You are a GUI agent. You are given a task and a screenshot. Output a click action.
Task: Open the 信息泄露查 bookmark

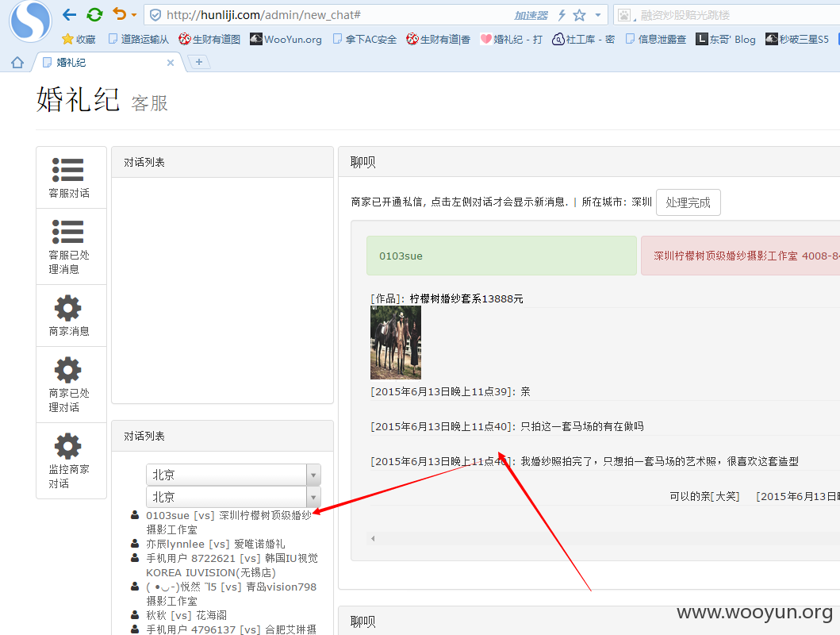pyautogui.click(x=656, y=39)
